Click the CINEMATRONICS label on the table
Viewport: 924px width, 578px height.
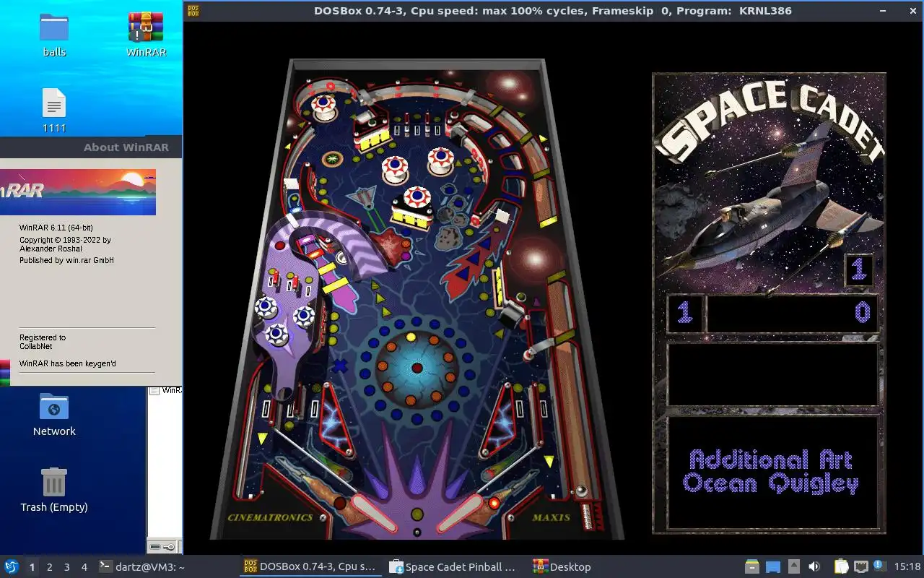[270, 517]
